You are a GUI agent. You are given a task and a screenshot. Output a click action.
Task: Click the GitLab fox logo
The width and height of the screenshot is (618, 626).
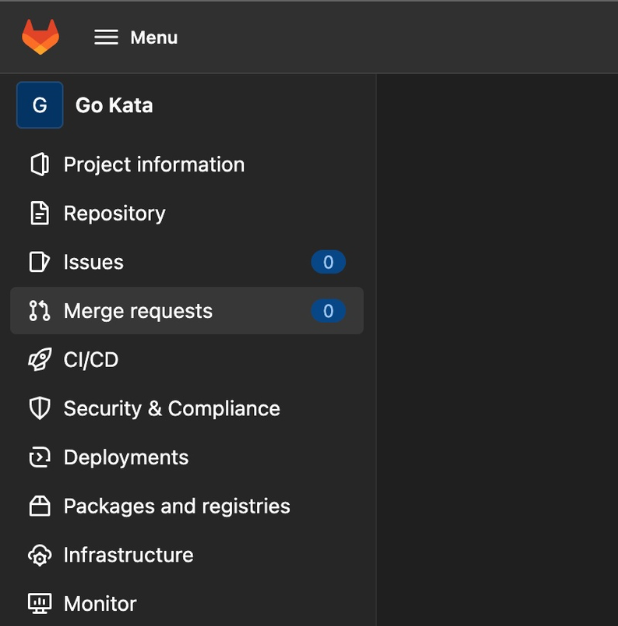point(41,37)
